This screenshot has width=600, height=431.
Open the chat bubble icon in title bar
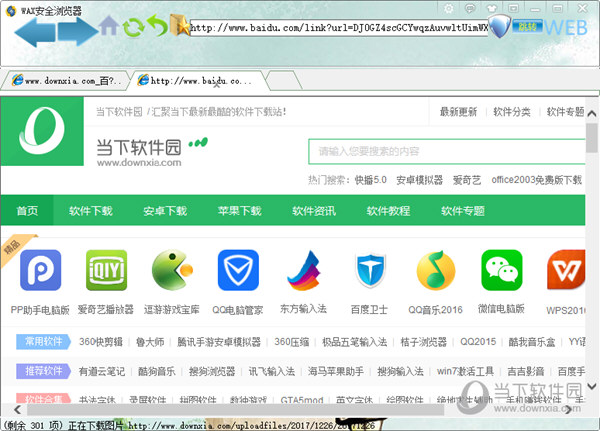[470, 8]
